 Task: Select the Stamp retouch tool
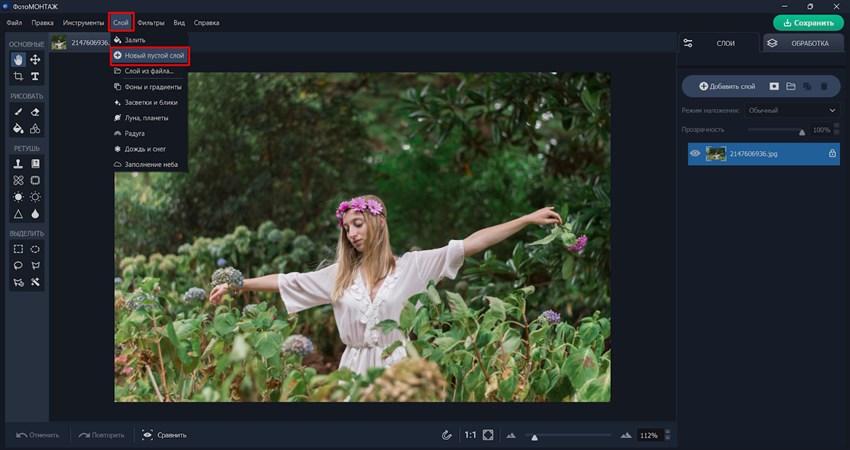point(18,164)
